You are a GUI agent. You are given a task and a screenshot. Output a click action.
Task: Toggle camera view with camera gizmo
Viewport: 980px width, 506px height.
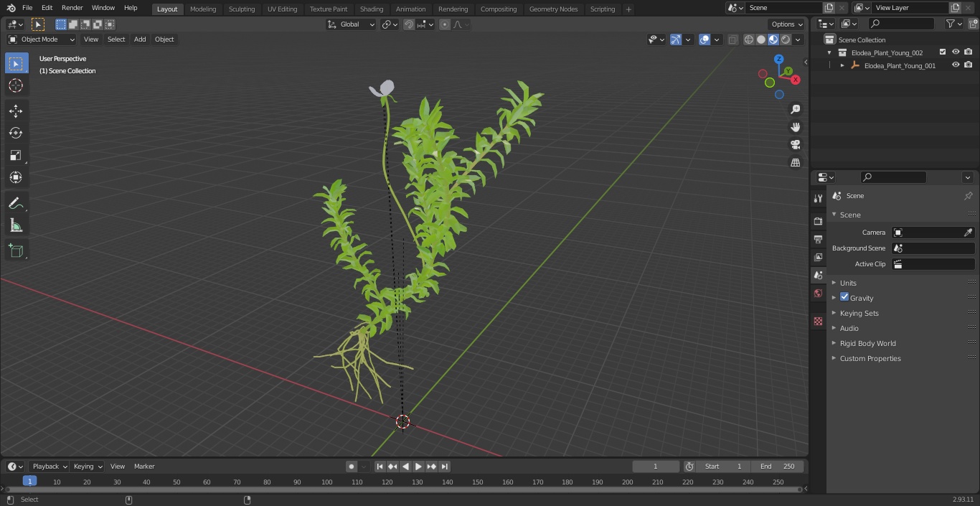(795, 145)
